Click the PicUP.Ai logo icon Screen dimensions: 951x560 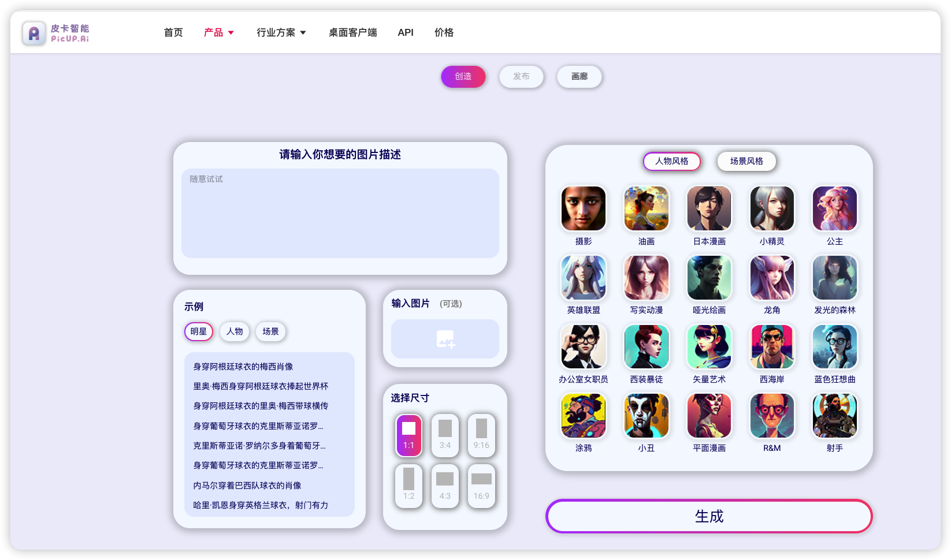tap(34, 33)
